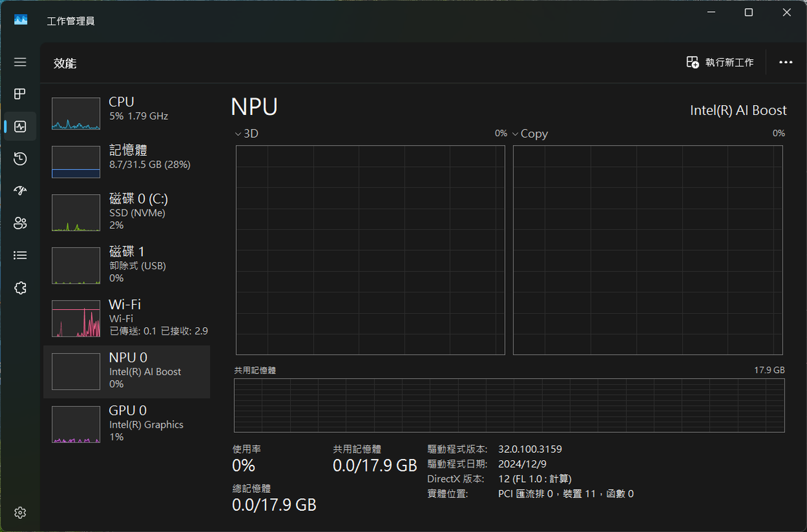Click the Wi-Fi throughput mini graph thumbnail
The image size is (807, 532).
pyautogui.click(x=76, y=319)
